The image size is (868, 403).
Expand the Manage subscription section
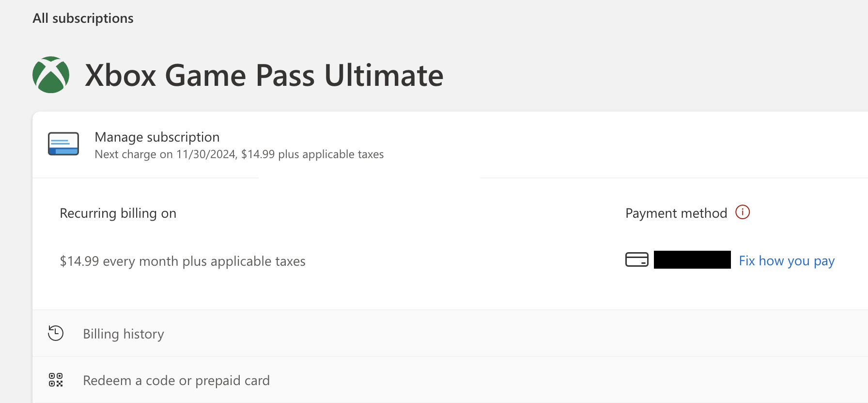450,145
